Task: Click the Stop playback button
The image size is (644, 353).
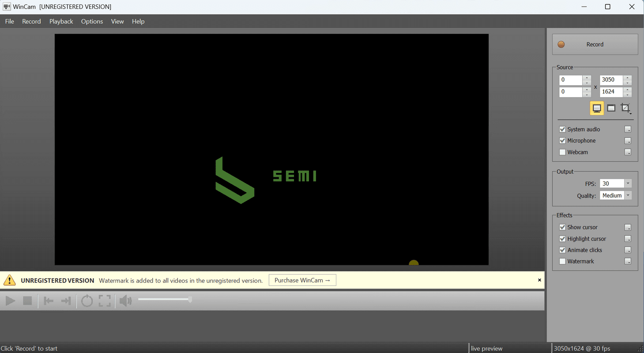Action: [x=27, y=301]
